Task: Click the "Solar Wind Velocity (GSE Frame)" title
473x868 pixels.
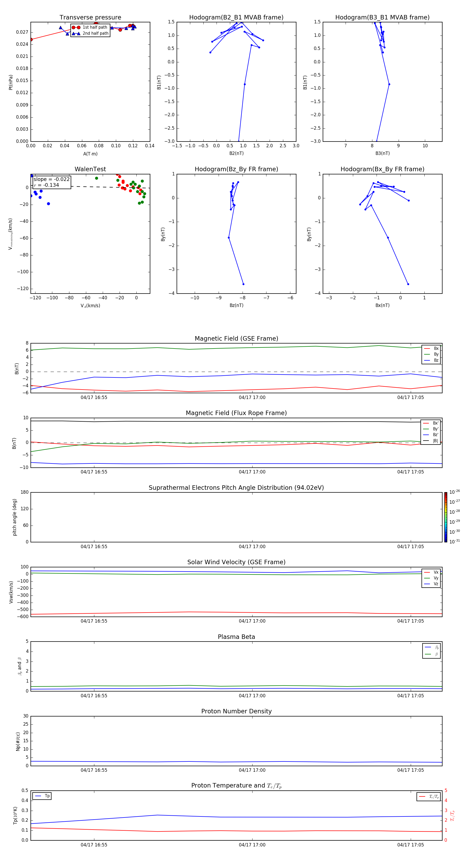Action: [236, 562]
